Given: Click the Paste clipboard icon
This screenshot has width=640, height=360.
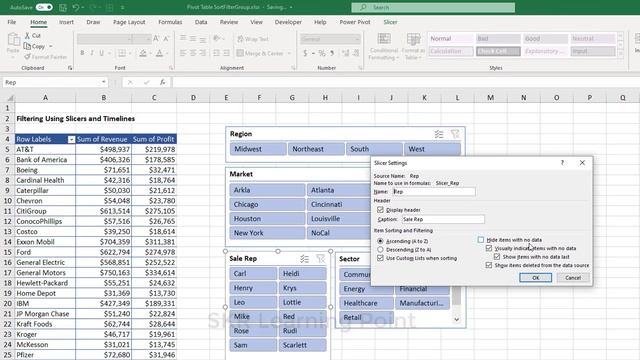Looking at the screenshot, I should point(13,40).
